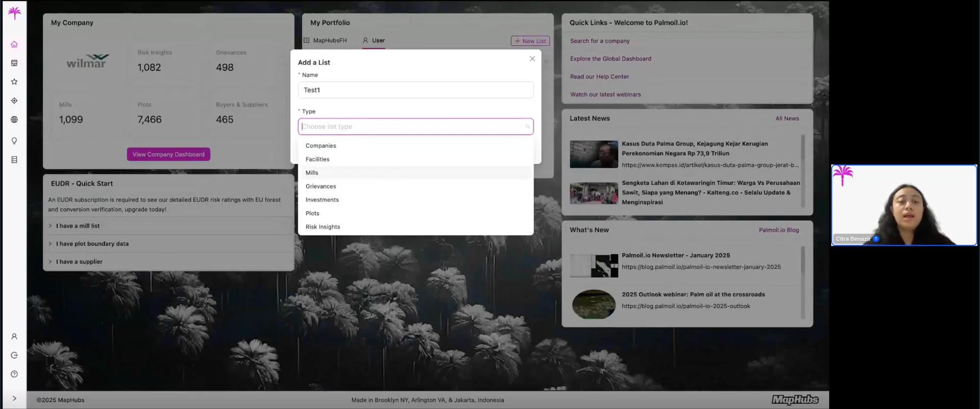Switch to the User portfolio tab
The width and height of the screenshot is (980, 409).
tap(374, 41)
